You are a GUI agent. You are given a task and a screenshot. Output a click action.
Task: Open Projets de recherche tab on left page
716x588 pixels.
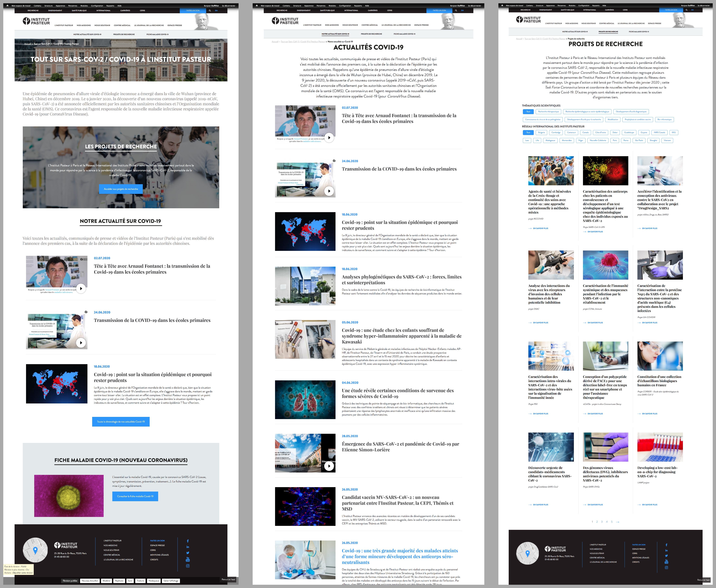coord(124,34)
